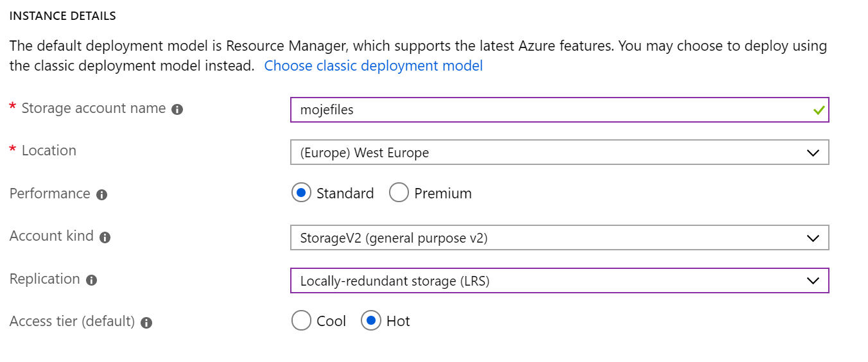
Task: Click the Premium label text
Action: [443, 193]
